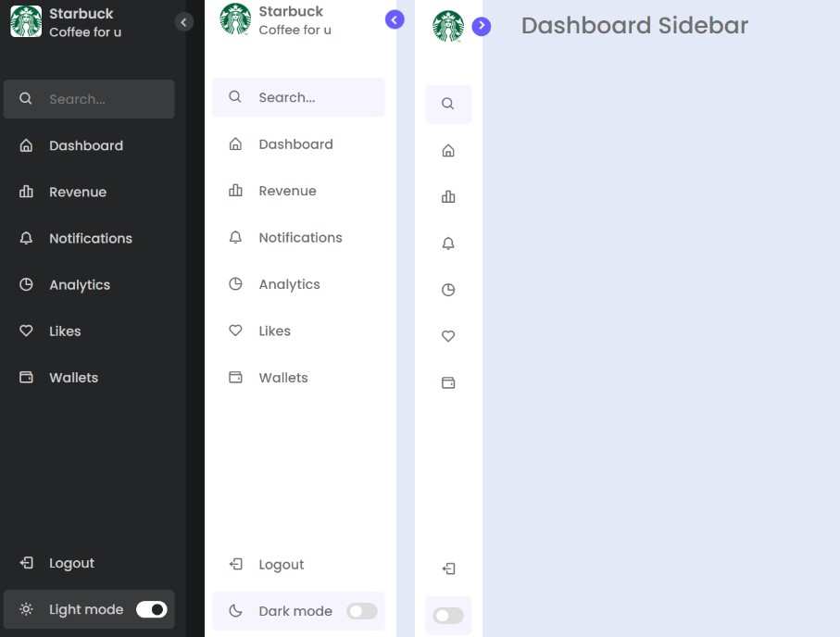
Task: Enable the Dark mode switch
Action: [x=361, y=611]
